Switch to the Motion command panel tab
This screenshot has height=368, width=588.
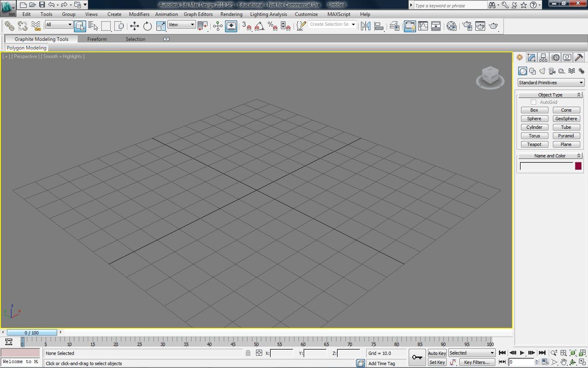pos(555,58)
